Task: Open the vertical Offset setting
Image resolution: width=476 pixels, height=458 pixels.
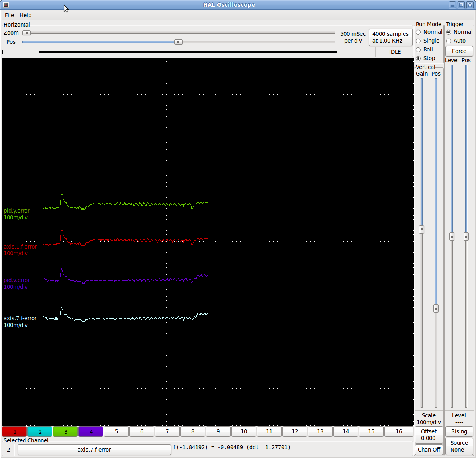Action: (429, 435)
